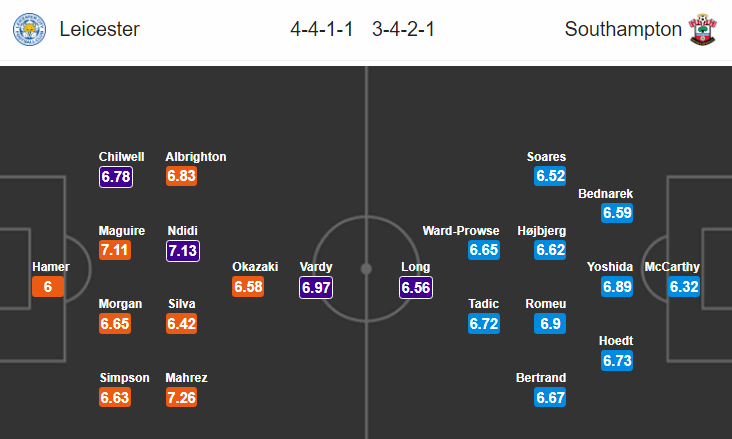Select Yoshida's 6.89 rating badge
This screenshot has width=732, height=439.
pyautogui.click(x=617, y=287)
